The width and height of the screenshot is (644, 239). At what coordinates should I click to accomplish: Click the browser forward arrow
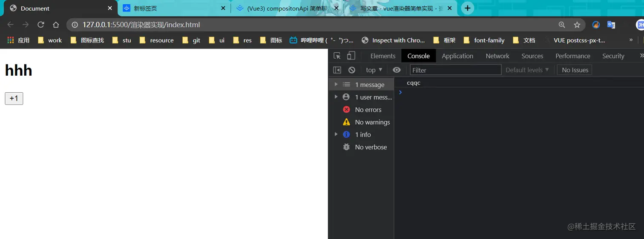point(26,25)
